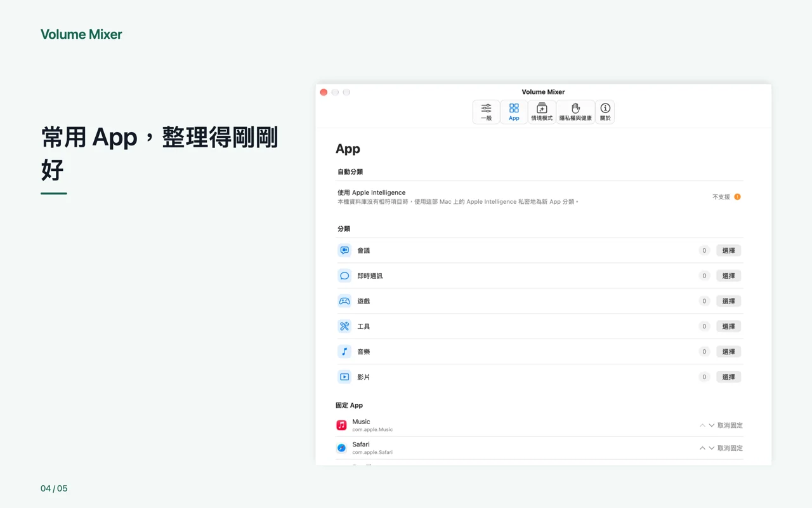Click the 0 count badge in 音樂 row
Image resolution: width=812 pixels, height=508 pixels.
coord(704,351)
